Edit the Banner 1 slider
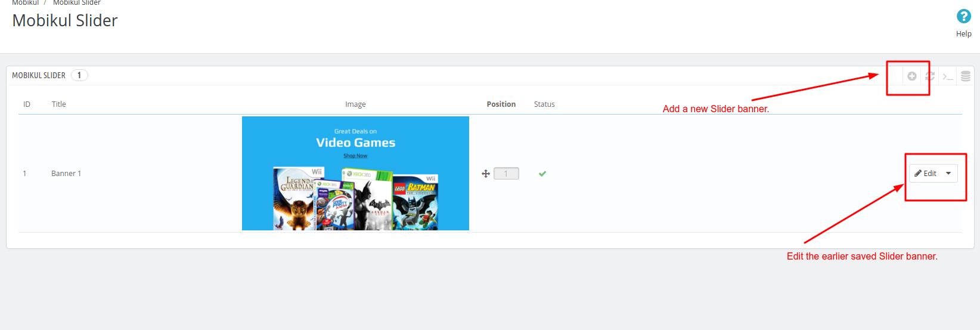The width and height of the screenshot is (980, 330). [x=925, y=173]
